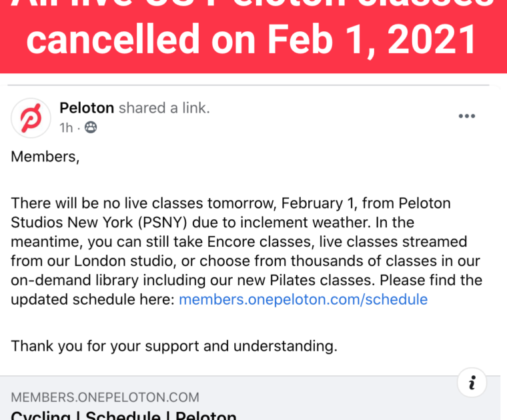Open the Cycling | Schedule | Peloton preview title

click(x=123, y=415)
